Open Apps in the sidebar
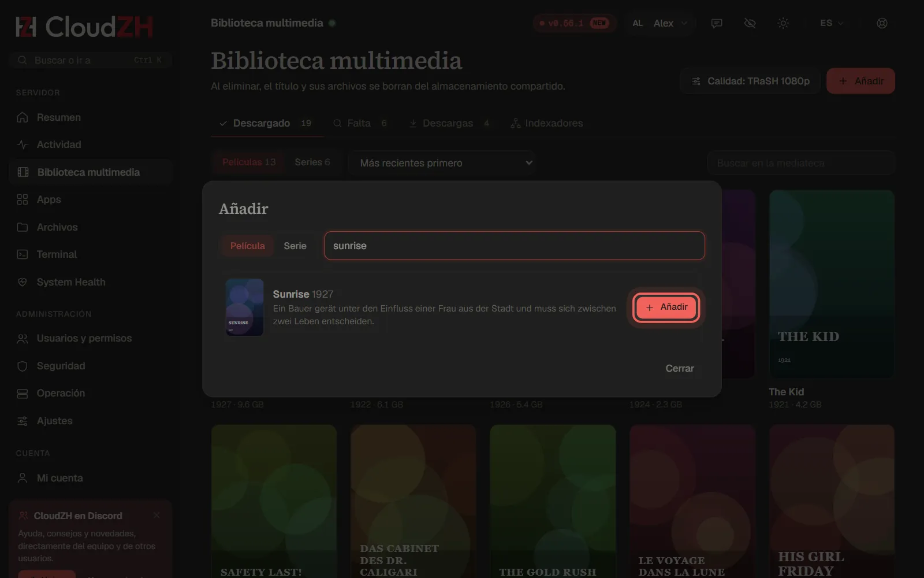 coord(91,199)
